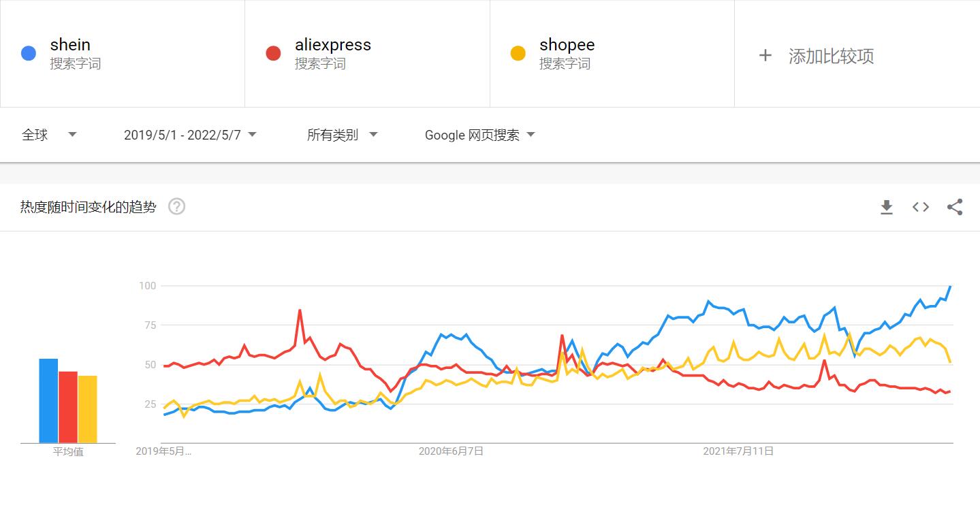Click the red aliexpress color dot
Viewport: 980px width, 516px height.
click(273, 53)
